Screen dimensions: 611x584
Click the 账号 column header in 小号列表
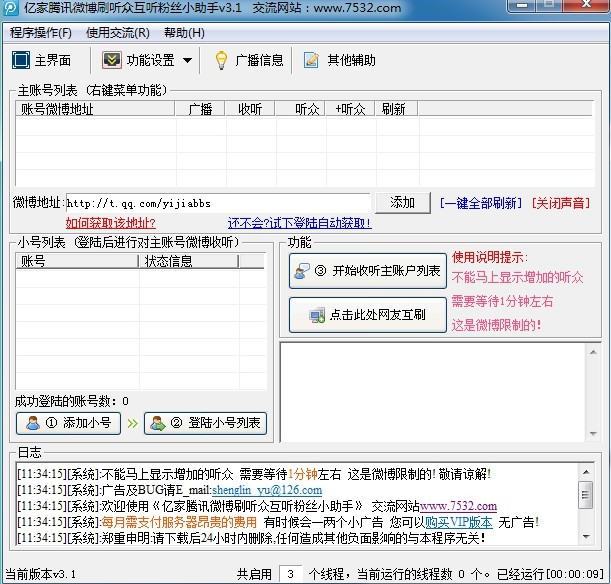pos(77,261)
